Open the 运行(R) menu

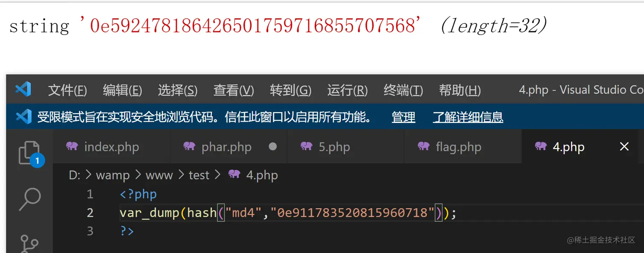(x=347, y=90)
